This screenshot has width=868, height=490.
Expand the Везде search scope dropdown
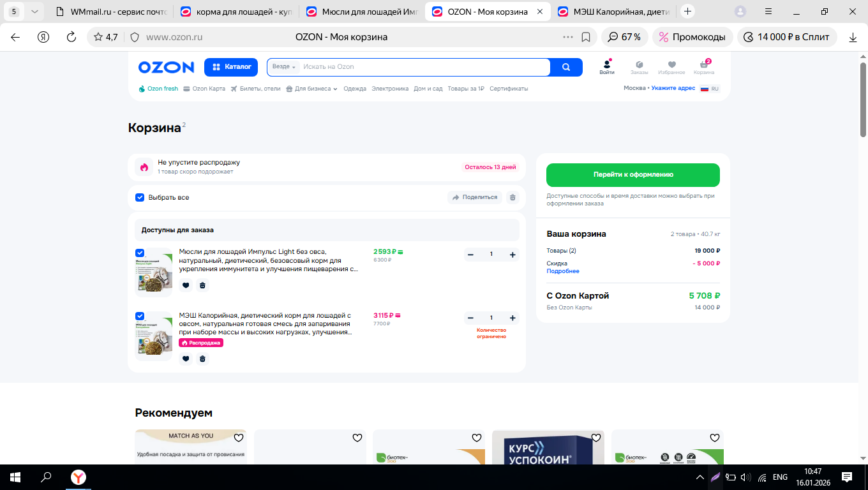284,67
